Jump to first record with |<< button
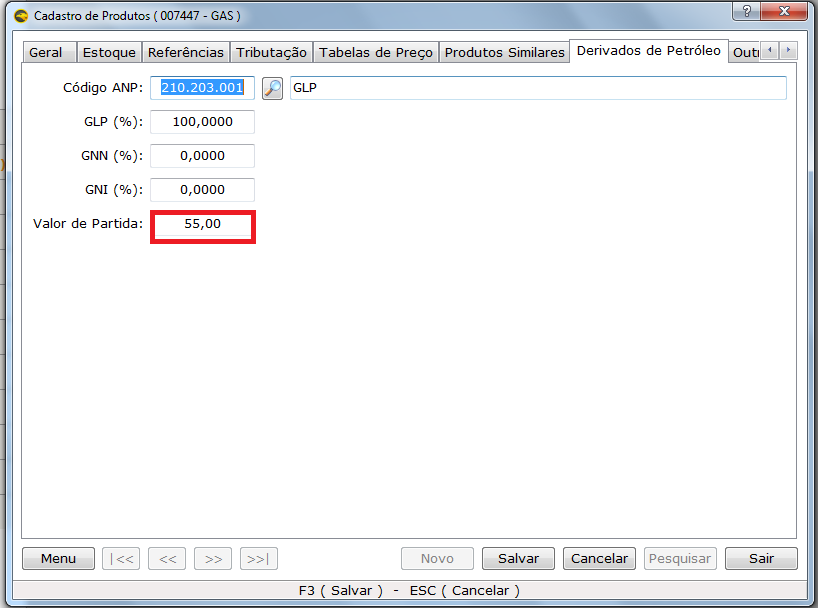The height and width of the screenshot is (608, 818). (121, 559)
